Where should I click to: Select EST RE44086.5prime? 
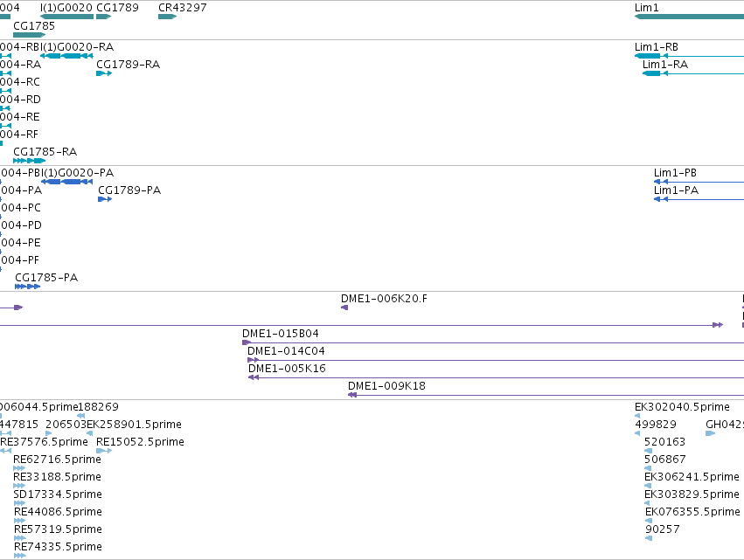click(19, 521)
